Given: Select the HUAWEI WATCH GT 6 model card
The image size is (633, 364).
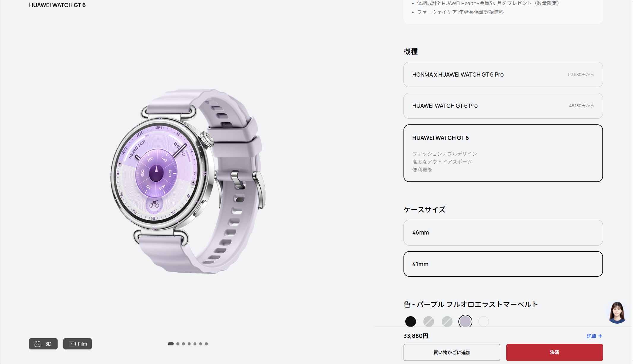Looking at the screenshot, I should [503, 153].
